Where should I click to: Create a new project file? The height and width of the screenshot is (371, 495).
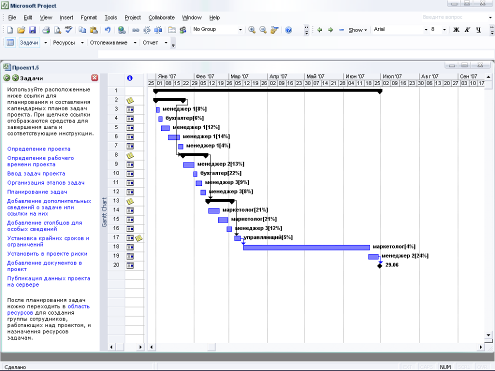tap(10, 30)
